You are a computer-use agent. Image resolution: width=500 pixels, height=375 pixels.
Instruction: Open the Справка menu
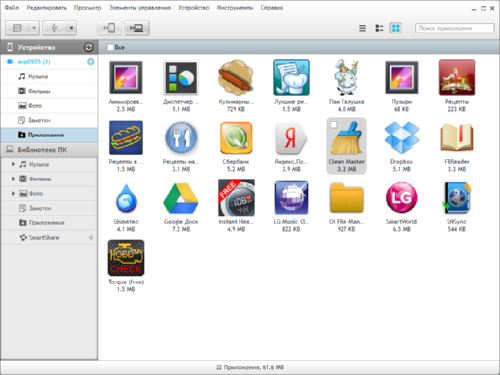[272, 8]
